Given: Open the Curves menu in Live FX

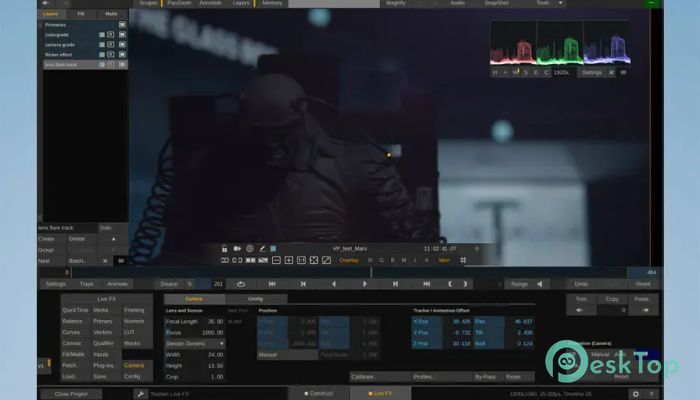Looking at the screenshot, I should click(71, 333).
